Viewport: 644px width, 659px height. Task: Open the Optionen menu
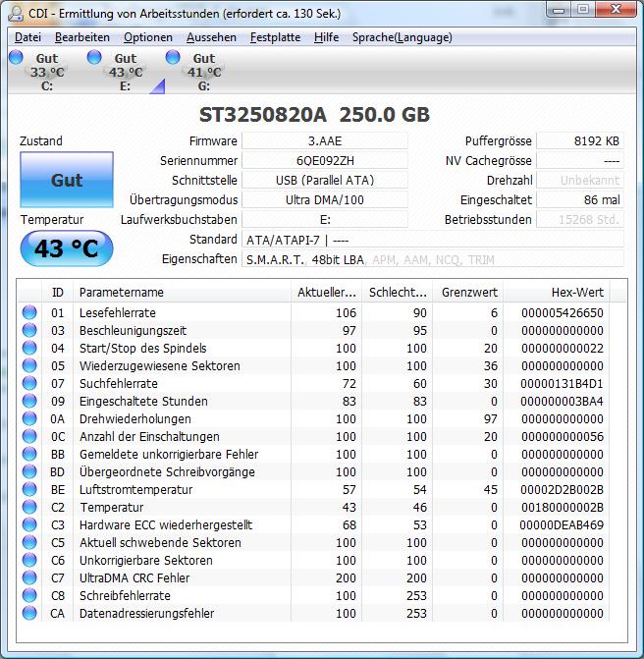tap(148, 37)
